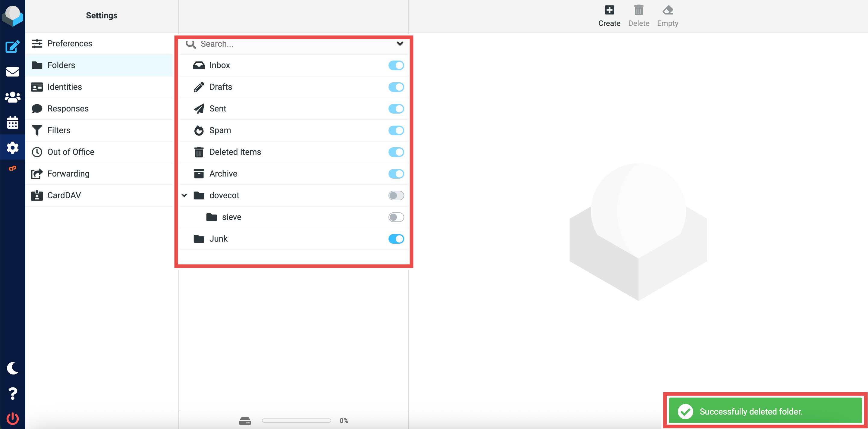Viewport: 868px width, 429px height.
Task: Go to Mail via envelope icon
Action: coord(12,72)
